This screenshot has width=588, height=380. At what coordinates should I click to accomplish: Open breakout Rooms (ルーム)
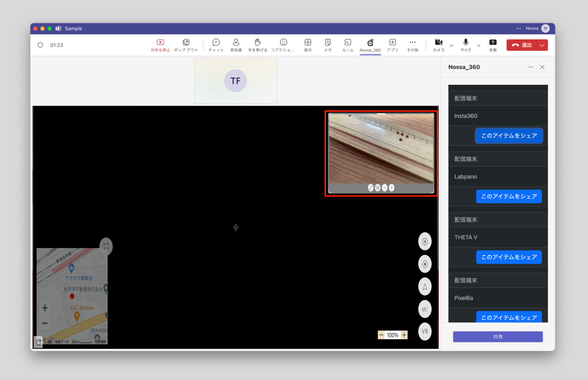click(348, 45)
